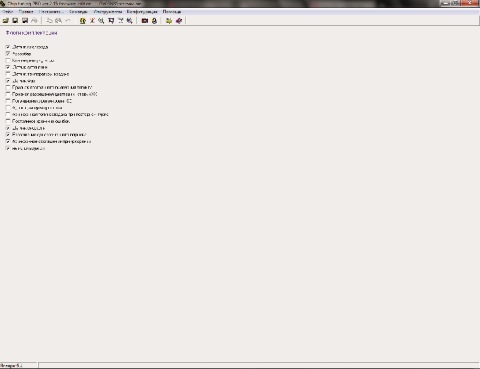Enable the Постоянное хранение ошибок checkbox
The height and width of the screenshot is (369, 480).
click(x=8, y=121)
